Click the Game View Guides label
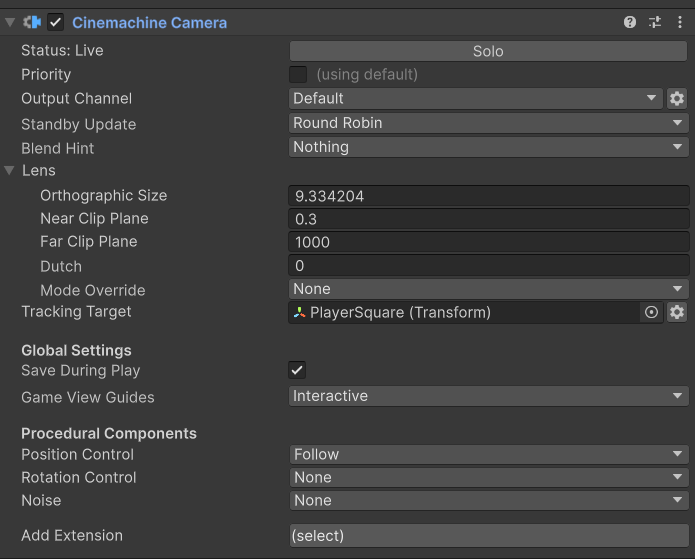 point(88,398)
